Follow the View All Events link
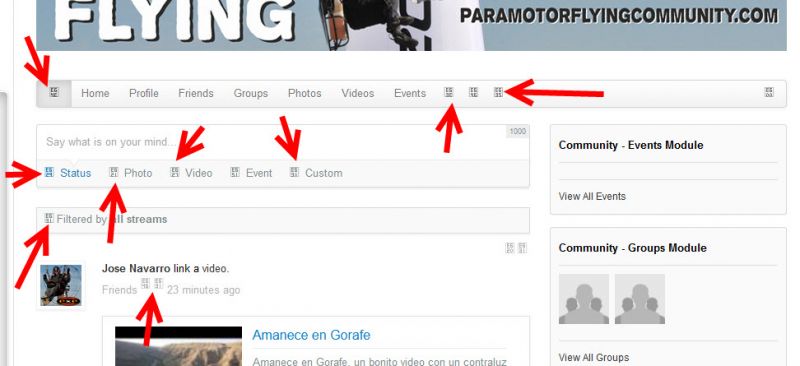This screenshot has height=366, width=800. [592, 197]
